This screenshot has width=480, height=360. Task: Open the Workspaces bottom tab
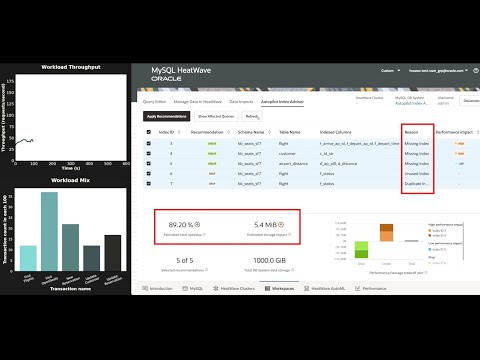279,288
